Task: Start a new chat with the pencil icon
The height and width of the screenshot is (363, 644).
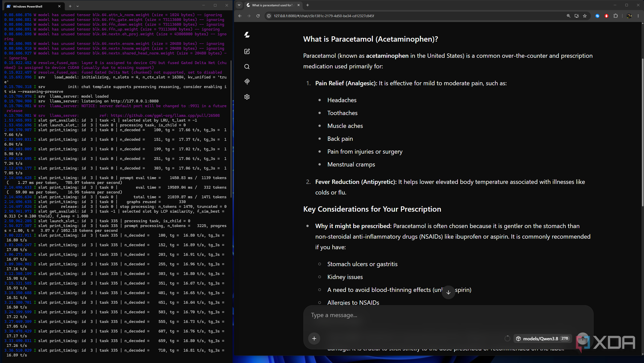Action: tap(247, 51)
